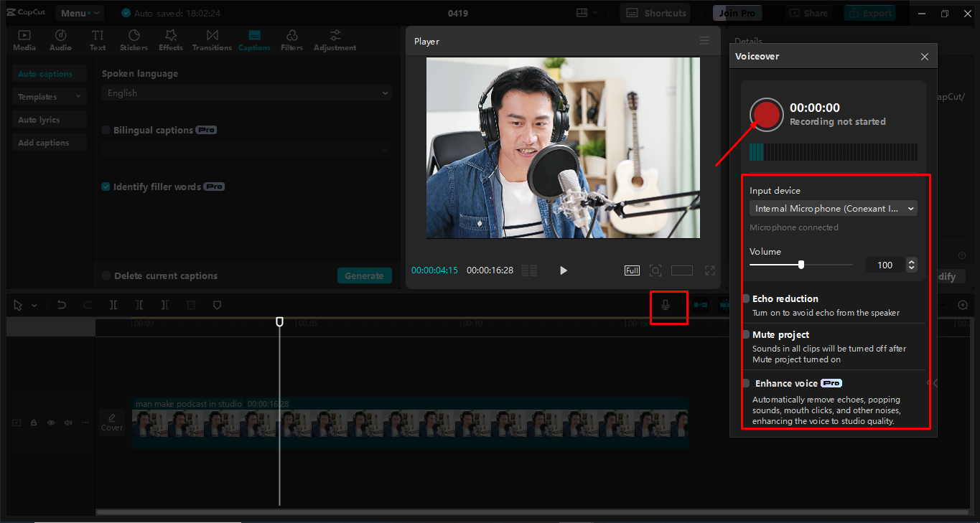Check Delete current captions
Viewport: 980px width, 523px height.
tap(106, 275)
